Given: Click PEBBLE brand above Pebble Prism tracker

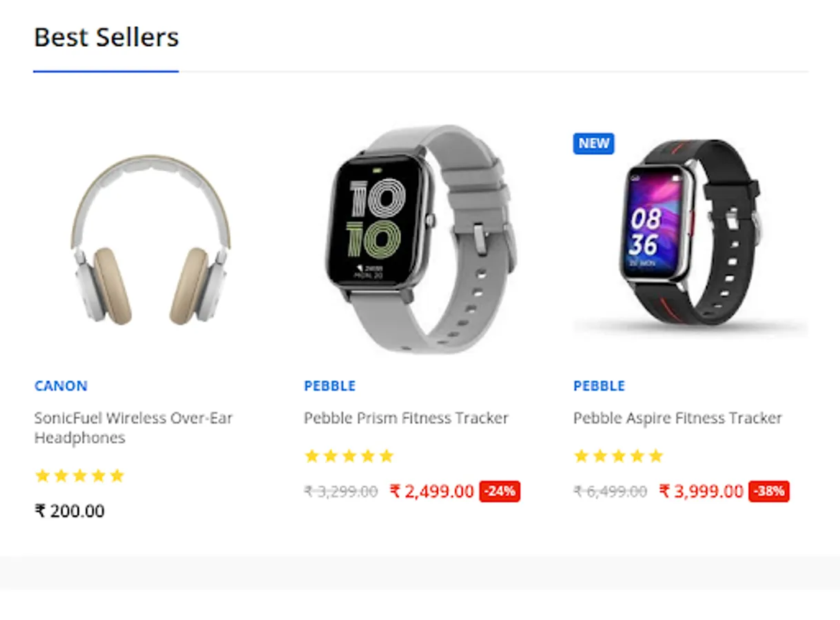Looking at the screenshot, I should [x=329, y=386].
